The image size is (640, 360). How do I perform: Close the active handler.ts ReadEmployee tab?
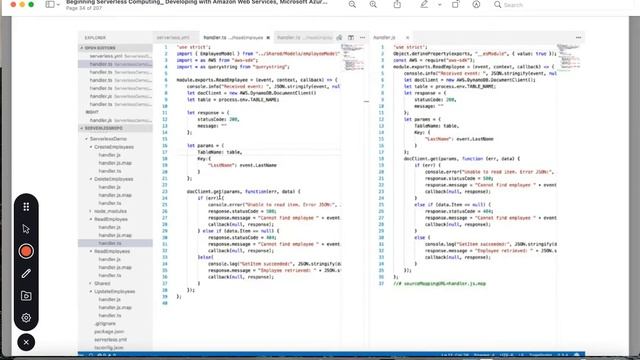(x=268, y=38)
